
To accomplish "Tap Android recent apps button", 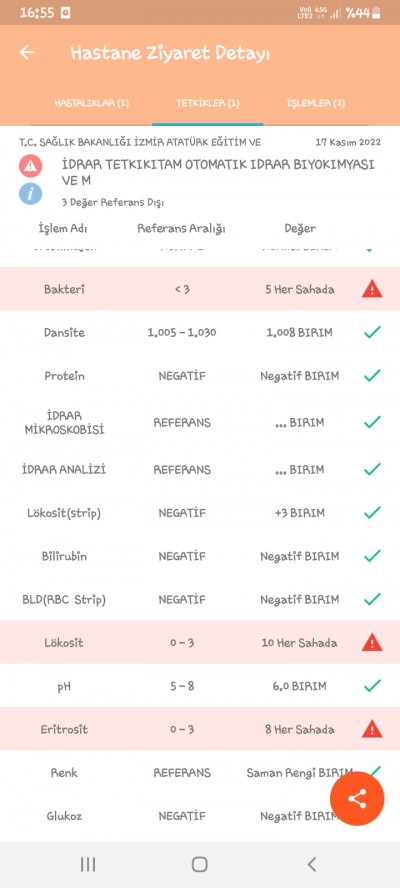I will coord(88,864).
